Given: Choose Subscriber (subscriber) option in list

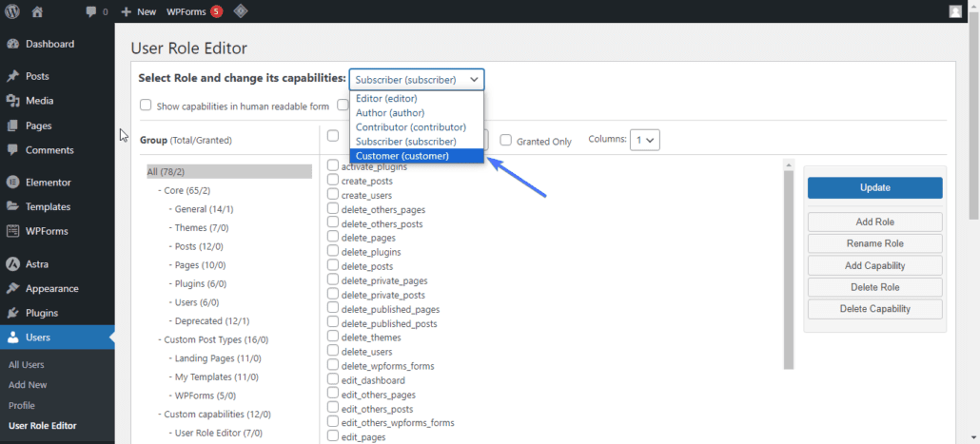Looking at the screenshot, I should [416, 142].
